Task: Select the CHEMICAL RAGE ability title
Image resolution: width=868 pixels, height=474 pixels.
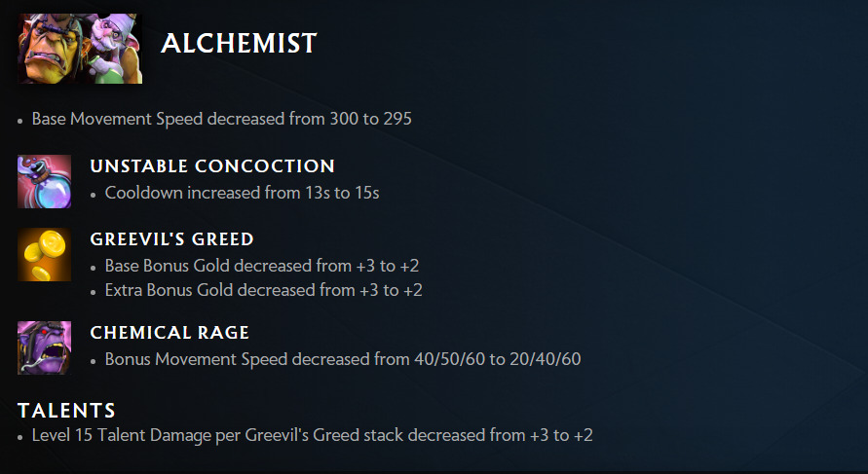Action: 170,333
